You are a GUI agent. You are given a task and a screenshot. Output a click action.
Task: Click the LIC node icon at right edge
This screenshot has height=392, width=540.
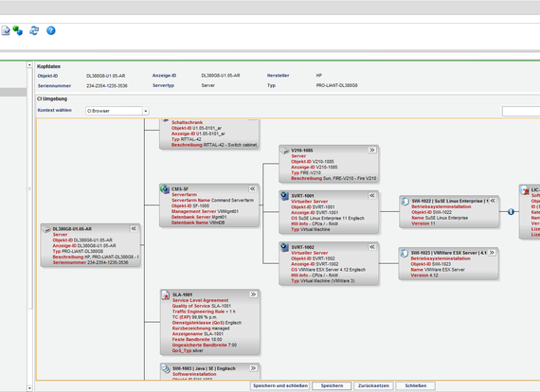pyautogui.click(x=525, y=190)
